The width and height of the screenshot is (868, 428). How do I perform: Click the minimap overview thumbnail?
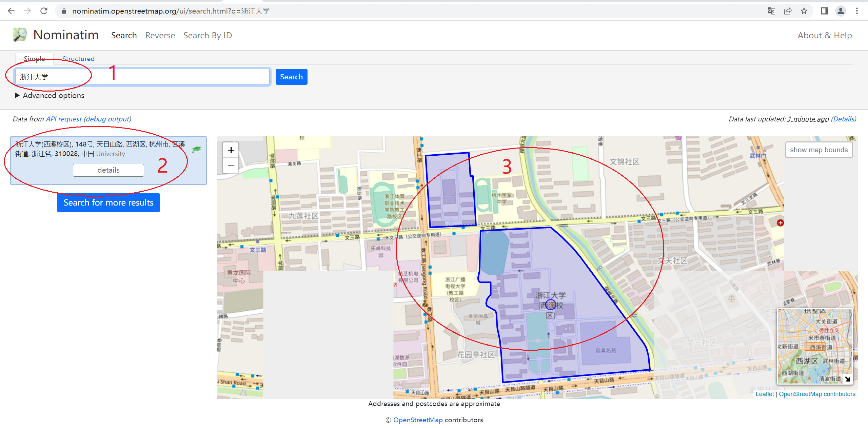[815, 346]
